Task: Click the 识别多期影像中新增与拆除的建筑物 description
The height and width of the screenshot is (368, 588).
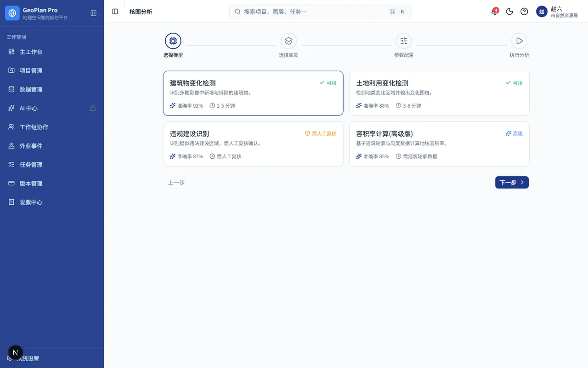Action: 210,92
